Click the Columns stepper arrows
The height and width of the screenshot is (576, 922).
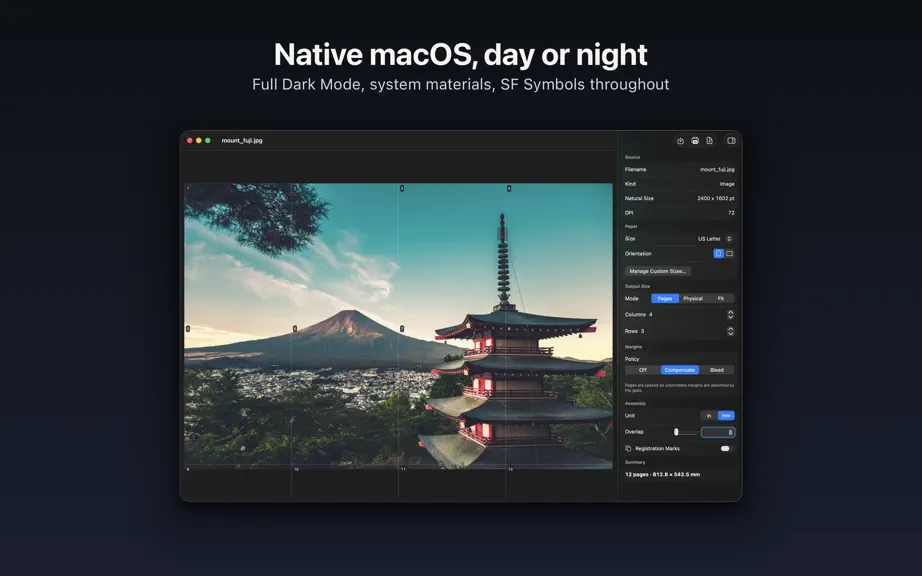click(x=730, y=314)
